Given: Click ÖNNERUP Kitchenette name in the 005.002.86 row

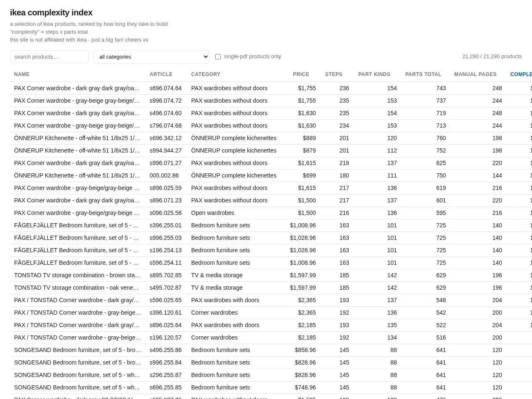Looking at the screenshot, I should [x=77, y=175].
